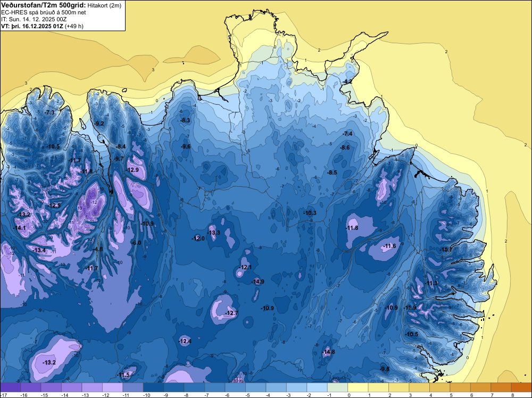Click the 'Hitakort (2m)' label
Viewport: 532px width, 398px height.
pyautogui.click(x=104, y=5)
